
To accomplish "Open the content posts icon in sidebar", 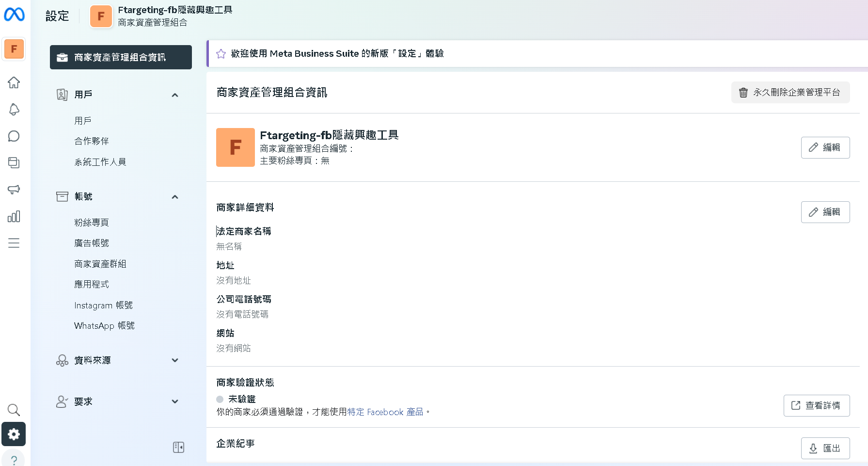I will [x=14, y=163].
